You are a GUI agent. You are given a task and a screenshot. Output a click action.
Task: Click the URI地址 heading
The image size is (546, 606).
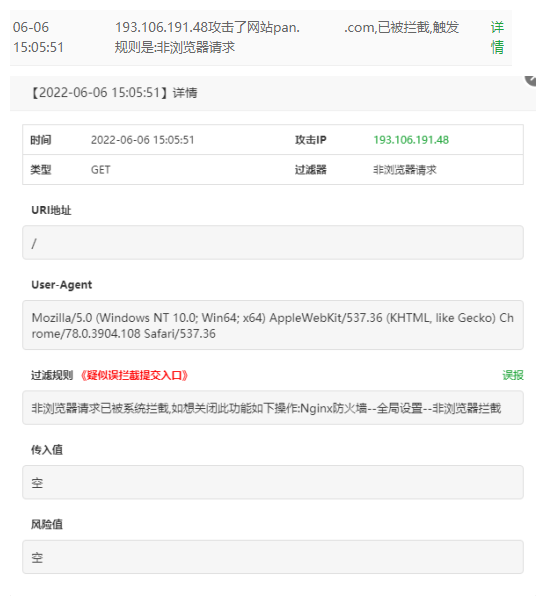pyautogui.click(x=51, y=210)
